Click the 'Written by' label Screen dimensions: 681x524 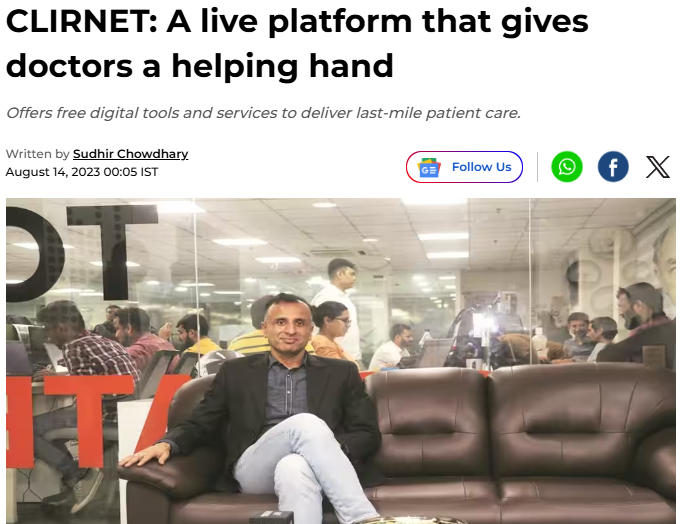(37, 154)
